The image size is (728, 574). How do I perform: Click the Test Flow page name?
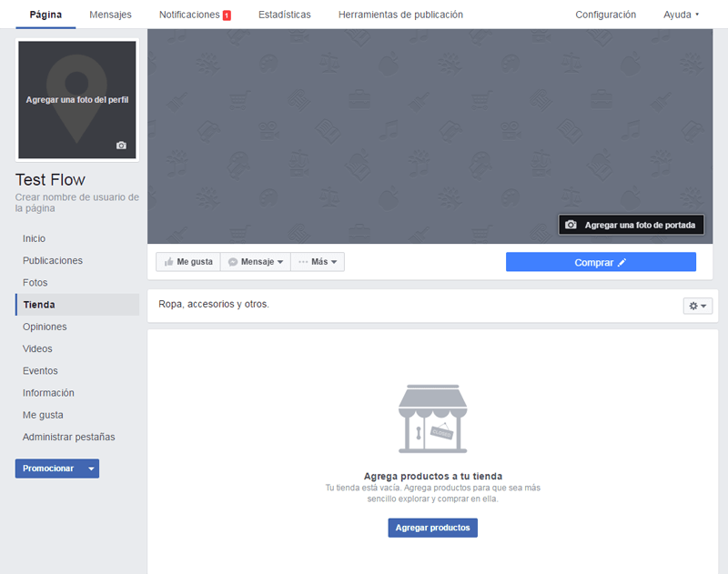50,179
